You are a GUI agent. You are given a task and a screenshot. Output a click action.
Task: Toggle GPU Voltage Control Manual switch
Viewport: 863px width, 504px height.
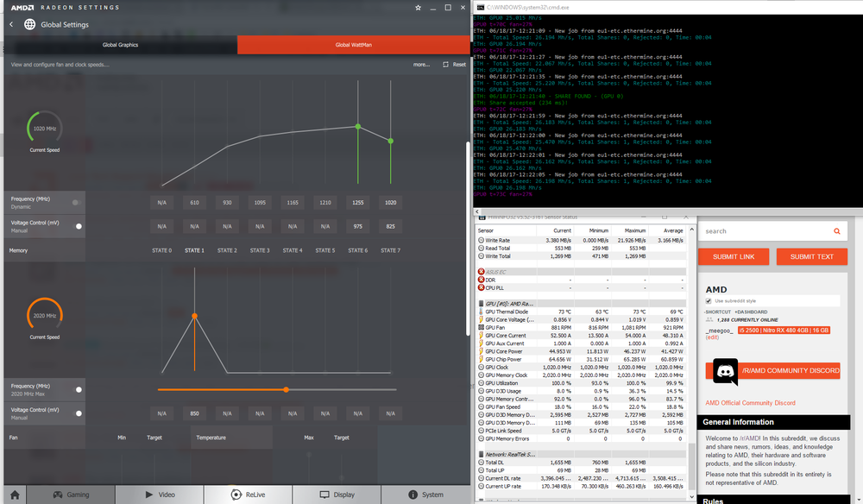pyautogui.click(x=79, y=226)
